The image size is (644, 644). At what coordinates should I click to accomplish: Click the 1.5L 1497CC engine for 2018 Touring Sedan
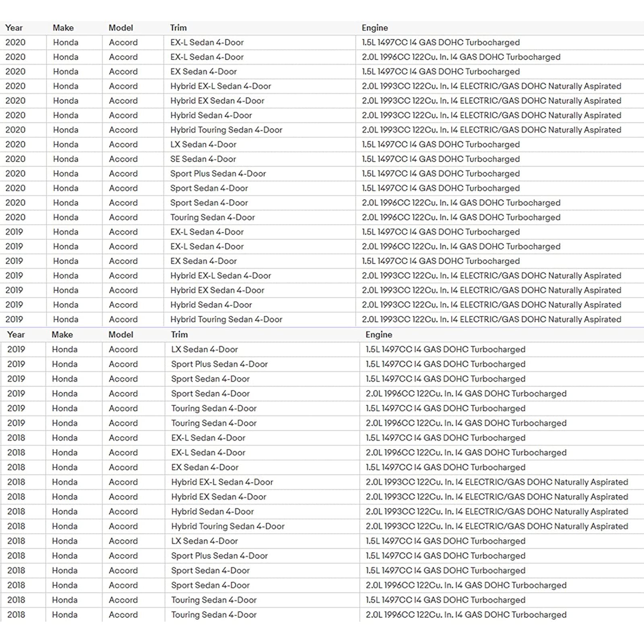(502, 600)
